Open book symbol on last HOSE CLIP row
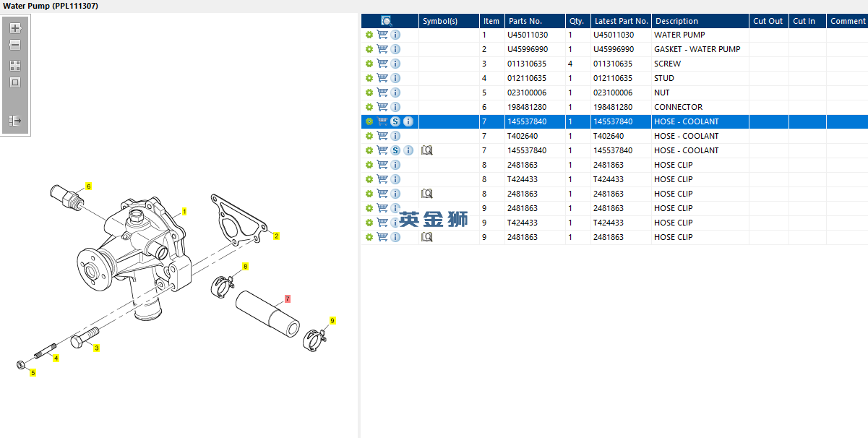868x438 pixels. 426,237
